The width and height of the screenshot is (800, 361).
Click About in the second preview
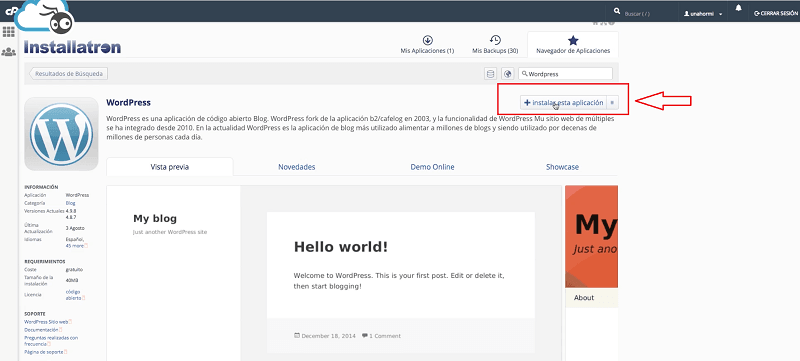pyautogui.click(x=584, y=298)
